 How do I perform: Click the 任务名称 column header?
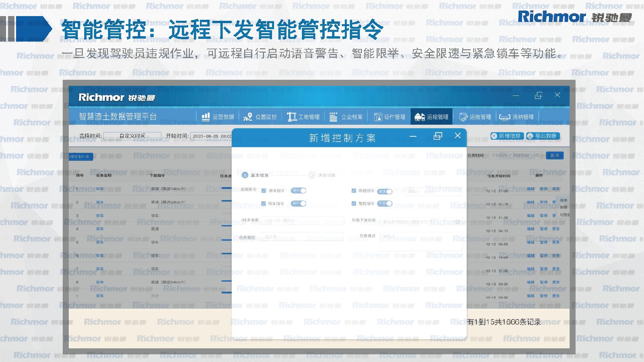click(104, 175)
